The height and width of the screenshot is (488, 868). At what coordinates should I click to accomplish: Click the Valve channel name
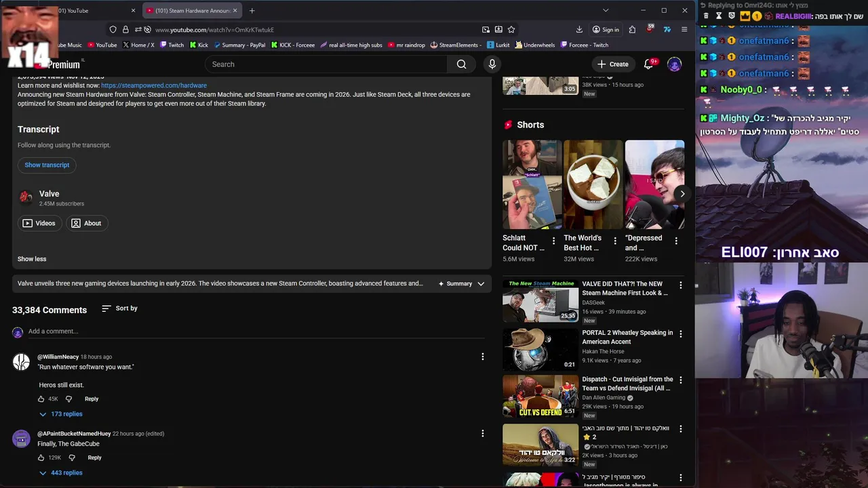49,194
